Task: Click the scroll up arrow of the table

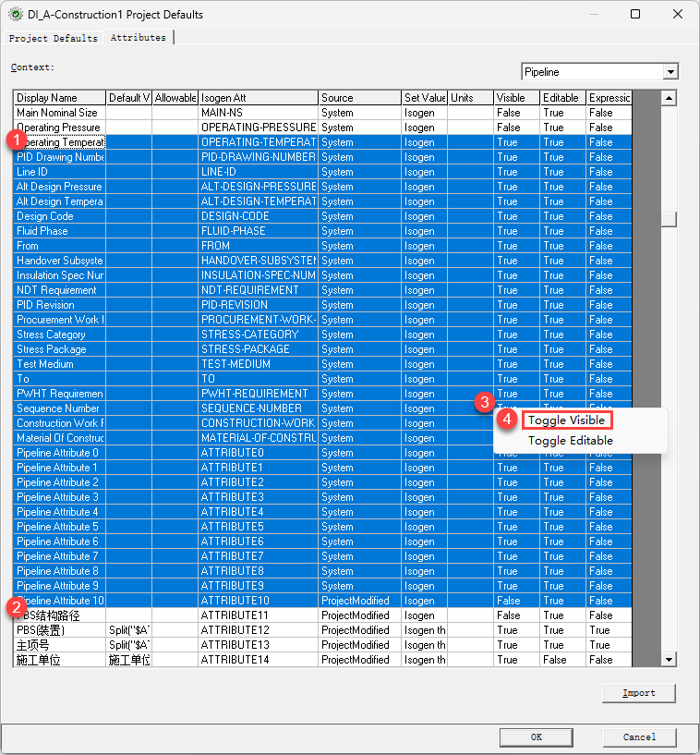Action: (670, 98)
